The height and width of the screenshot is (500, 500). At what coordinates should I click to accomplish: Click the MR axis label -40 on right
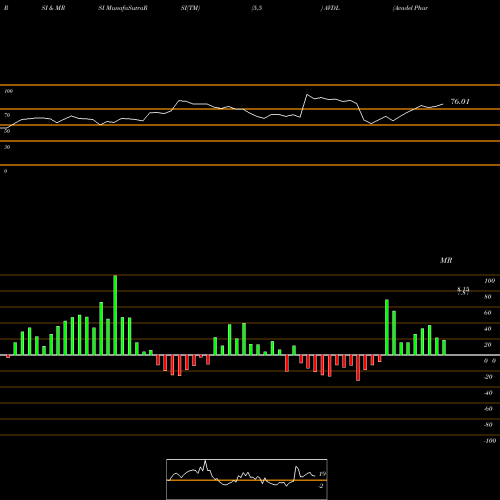488,393
